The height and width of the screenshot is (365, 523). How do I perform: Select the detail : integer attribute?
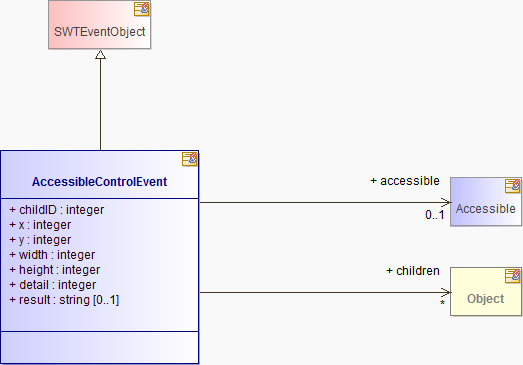tap(53, 285)
